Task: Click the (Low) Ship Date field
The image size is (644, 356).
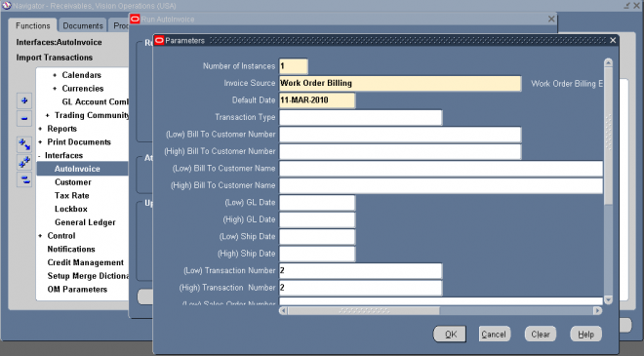Action: (317, 237)
